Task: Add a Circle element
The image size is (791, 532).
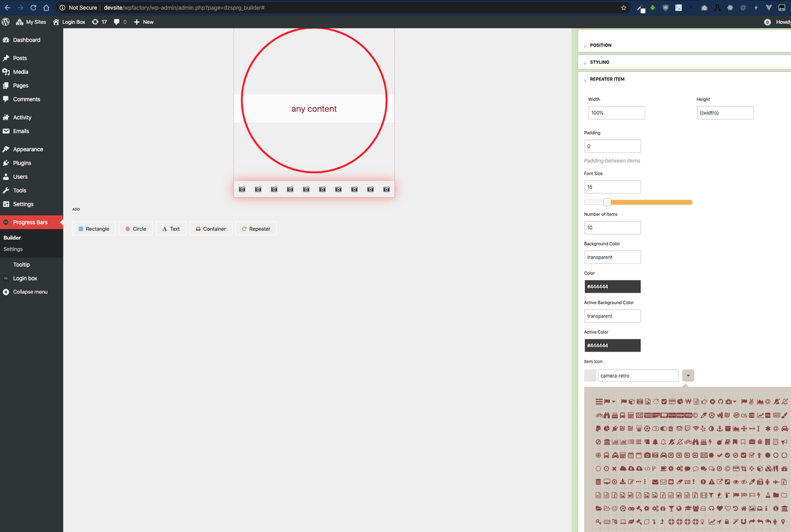Action: (x=136, y=229)
